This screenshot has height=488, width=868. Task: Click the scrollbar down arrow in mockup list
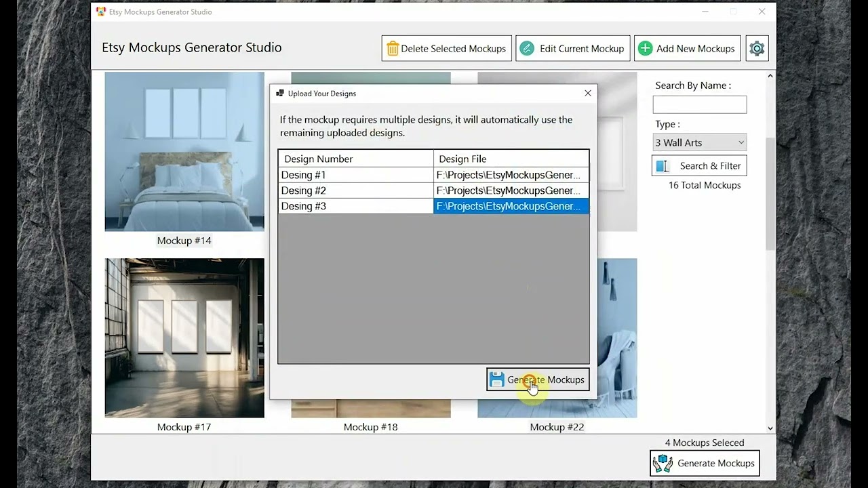click(770, 428)
